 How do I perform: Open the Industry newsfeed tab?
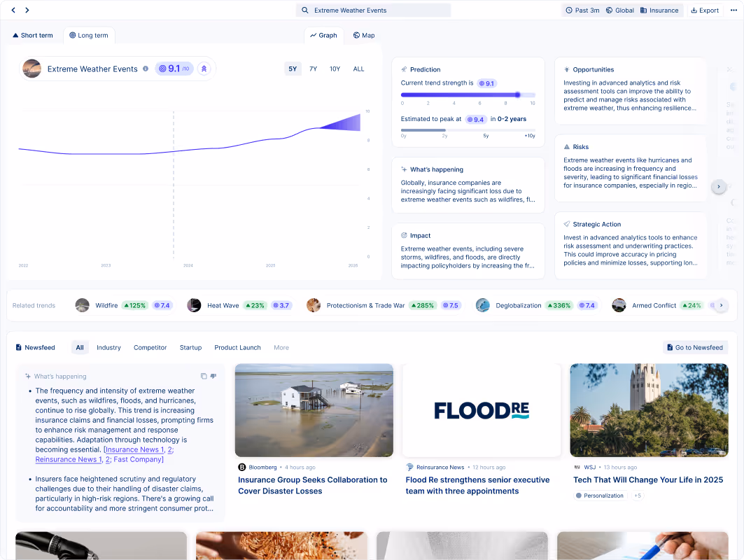pos(109,347)
